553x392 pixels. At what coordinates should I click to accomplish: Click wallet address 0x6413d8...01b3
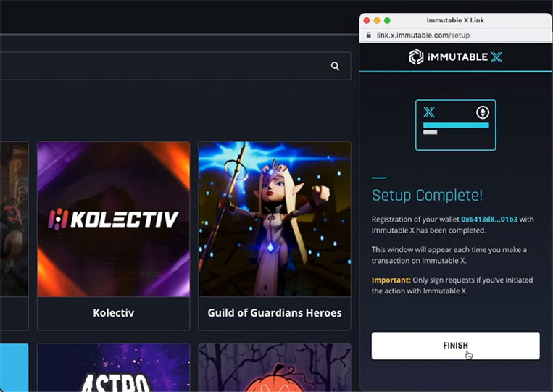489,220
